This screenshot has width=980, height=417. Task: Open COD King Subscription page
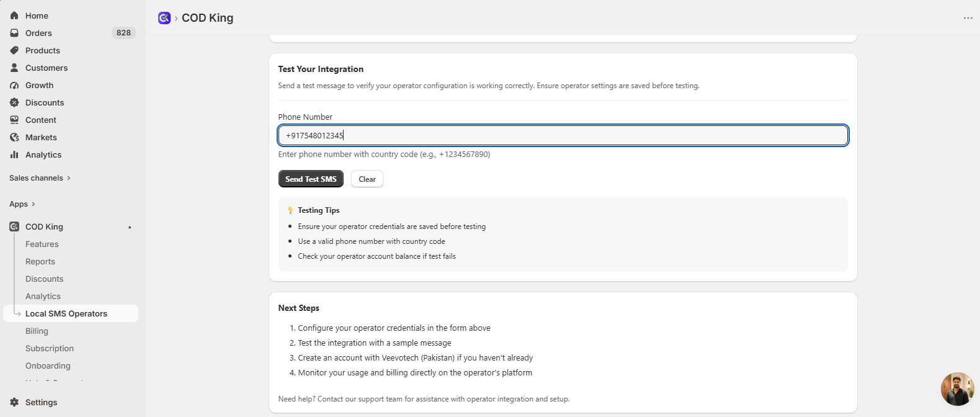(x=50, y=348)
